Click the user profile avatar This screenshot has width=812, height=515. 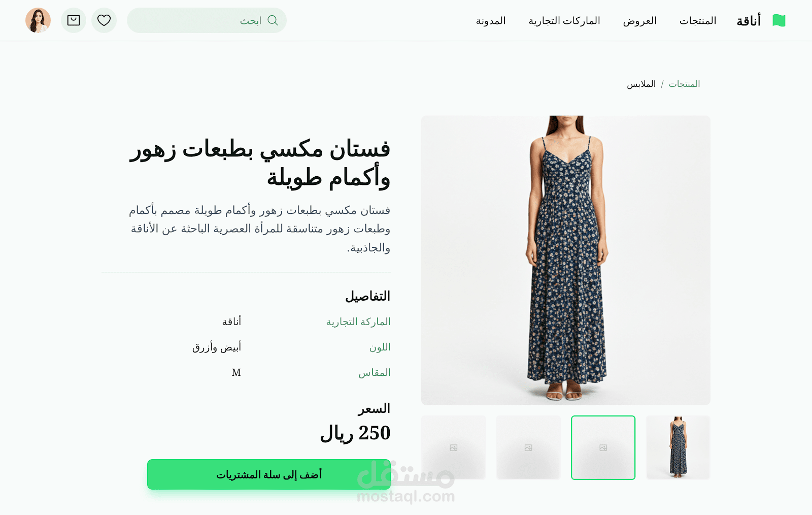click(x=38, y=20)
